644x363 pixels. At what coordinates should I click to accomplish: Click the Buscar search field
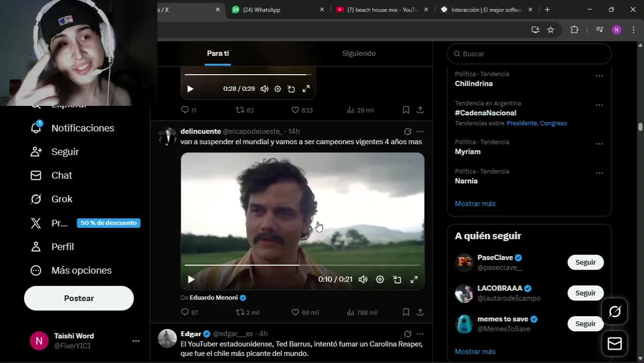click(529, 54)
